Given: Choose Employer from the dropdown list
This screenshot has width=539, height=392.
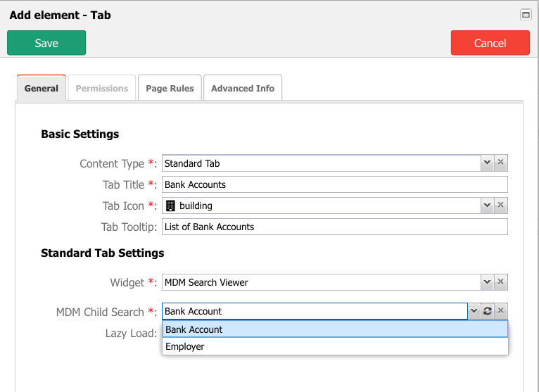Looking at the screenshot, I should point(334,346).
